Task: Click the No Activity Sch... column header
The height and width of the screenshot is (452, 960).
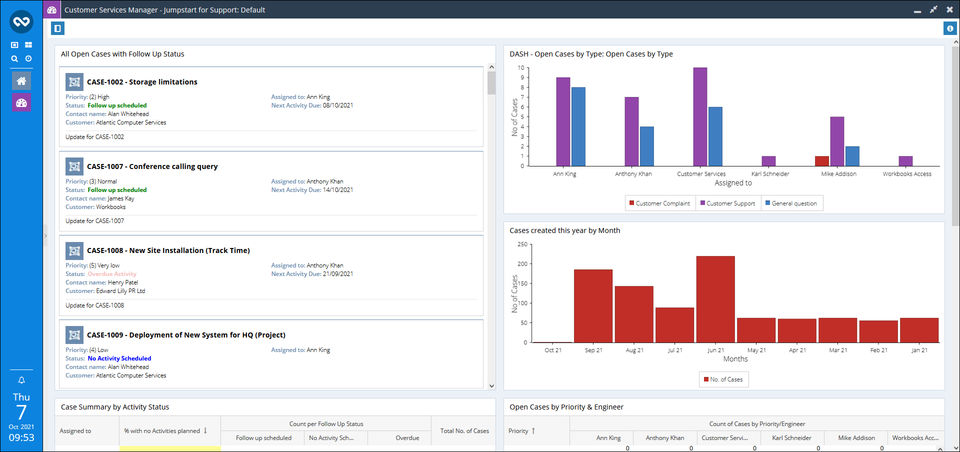Action: tap(337, 439)
